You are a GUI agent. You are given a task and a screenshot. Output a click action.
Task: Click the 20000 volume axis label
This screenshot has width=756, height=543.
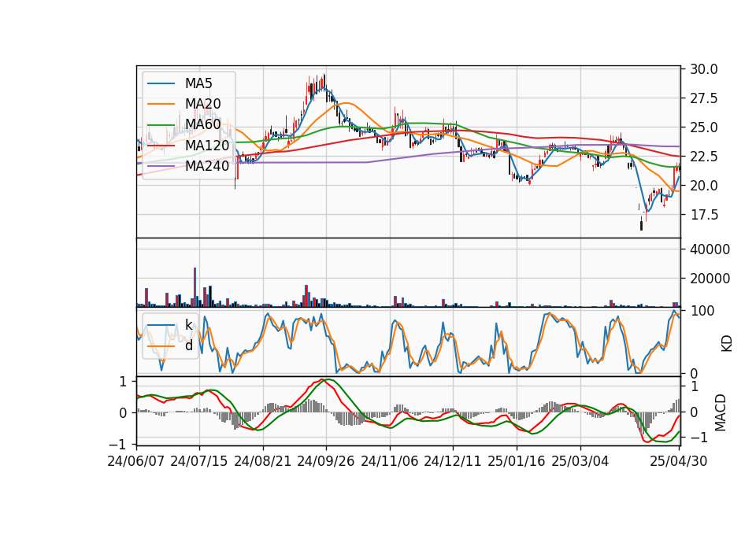[x=710, y=279]
